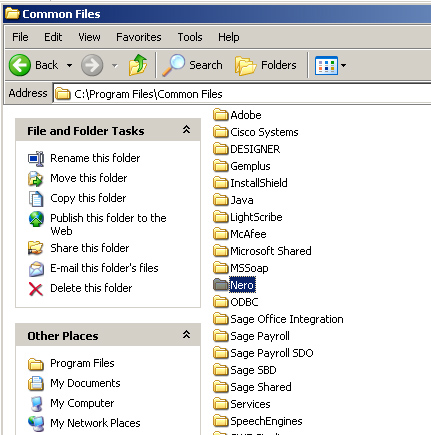Screen dimensions: 431x435
Task: Collapse the Other Places panel
Action: 187,335
